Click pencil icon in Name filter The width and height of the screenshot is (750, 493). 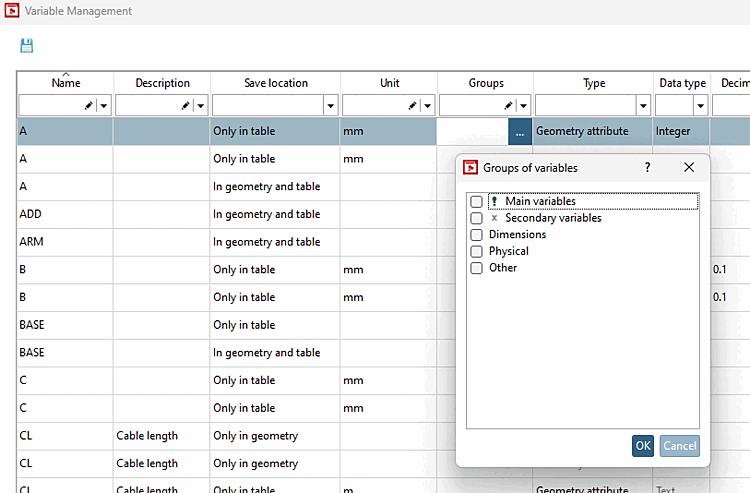[x=90, y=105]
